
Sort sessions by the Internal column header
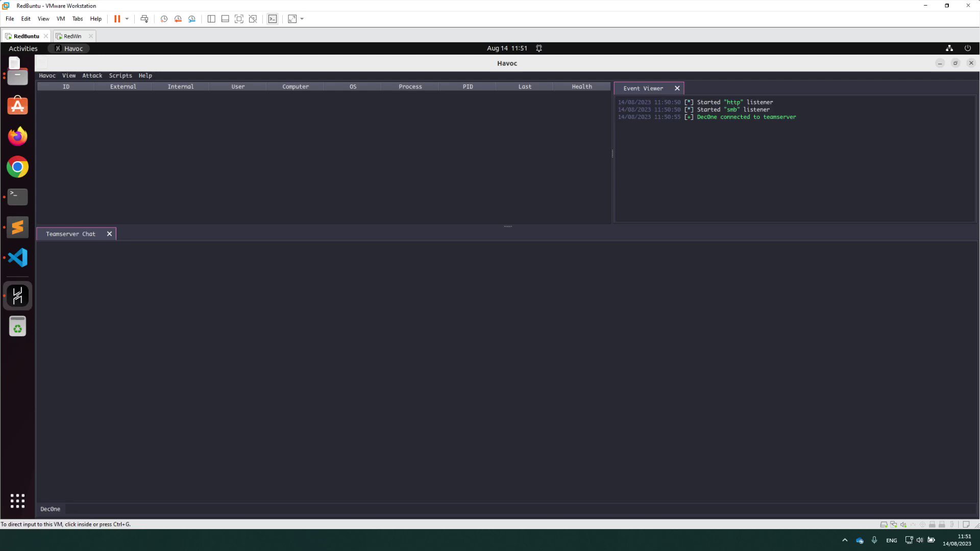pos(181,87)
